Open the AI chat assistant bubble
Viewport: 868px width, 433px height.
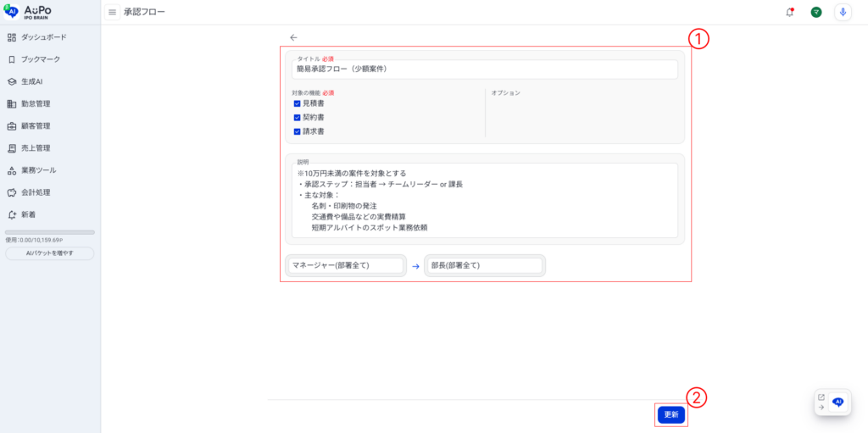point(837,402)
